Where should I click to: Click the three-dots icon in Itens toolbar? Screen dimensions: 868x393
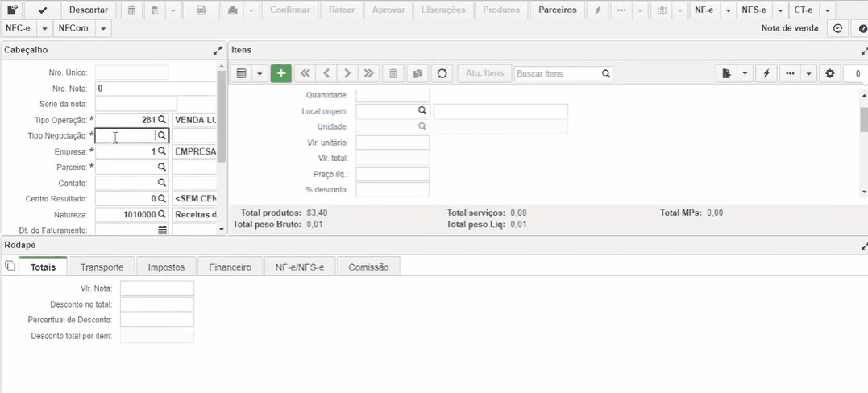pyautogui.click(x=791, y=73)
